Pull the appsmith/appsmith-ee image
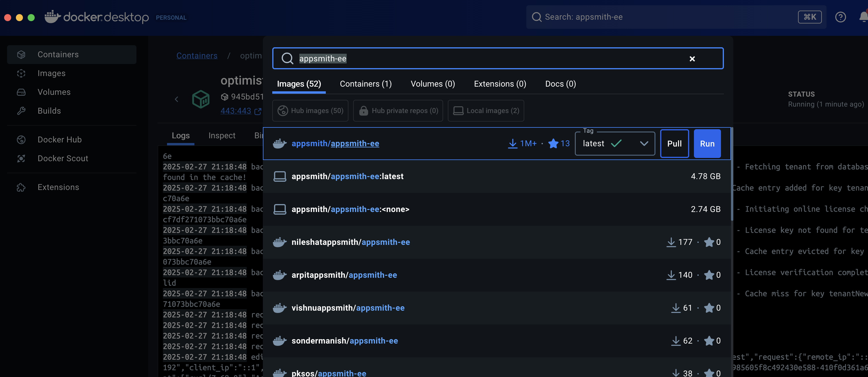The height and width of the screenshot is (377, 868). click(x=674, y=143)
